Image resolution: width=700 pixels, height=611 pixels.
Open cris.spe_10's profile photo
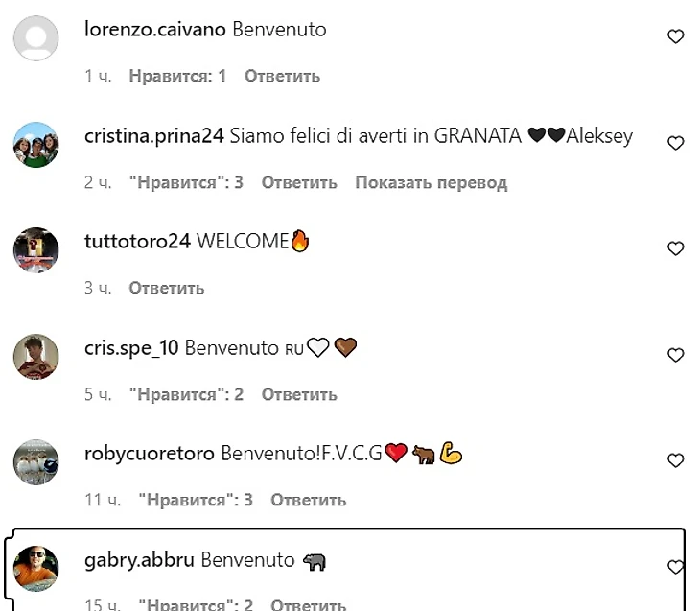point(36,357)
